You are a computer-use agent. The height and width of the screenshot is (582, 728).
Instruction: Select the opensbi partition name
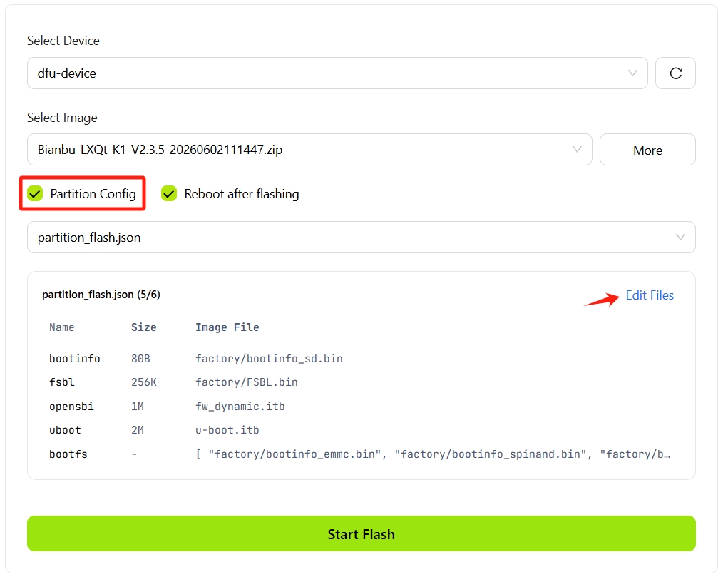coord(71,407)
